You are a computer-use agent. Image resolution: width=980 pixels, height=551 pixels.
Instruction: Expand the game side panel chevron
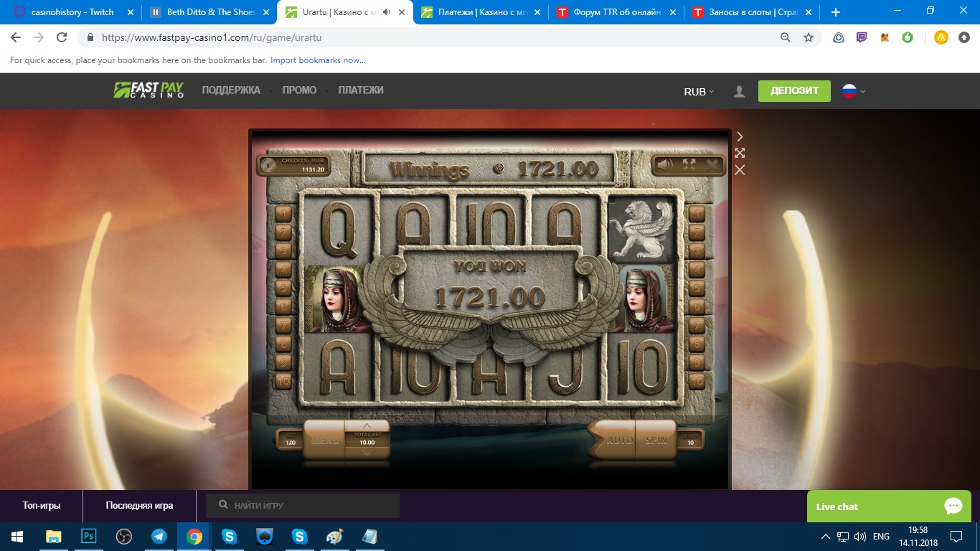point(740,136)
